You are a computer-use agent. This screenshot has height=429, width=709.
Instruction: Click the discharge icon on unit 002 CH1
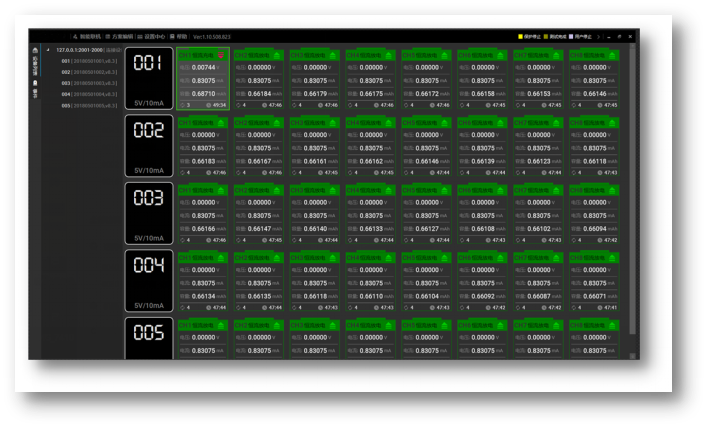[x=221, y=123]
